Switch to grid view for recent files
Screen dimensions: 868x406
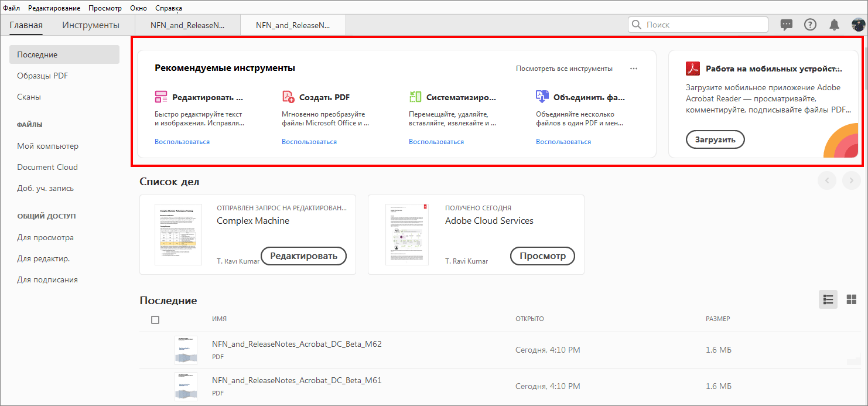[x=850, y=299]
